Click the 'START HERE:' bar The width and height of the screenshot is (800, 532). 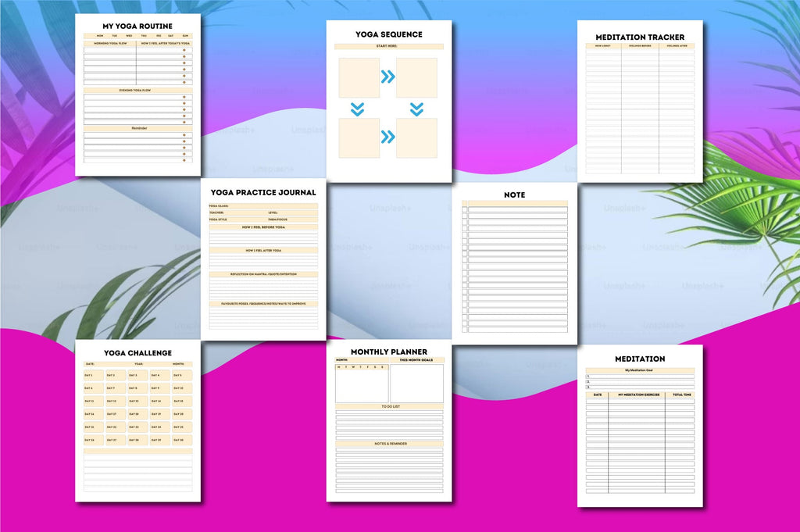pos(389,46)
